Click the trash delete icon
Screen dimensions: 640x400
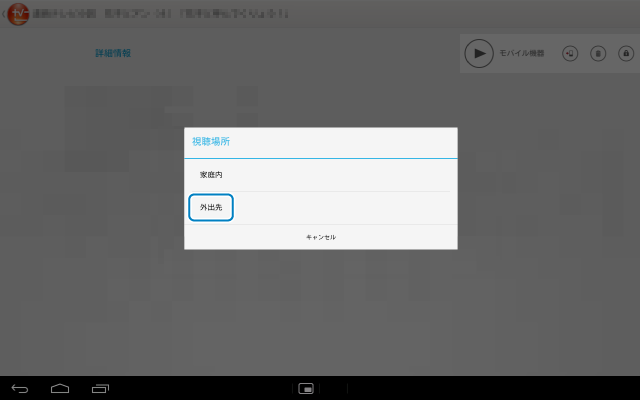coord(598,53)
